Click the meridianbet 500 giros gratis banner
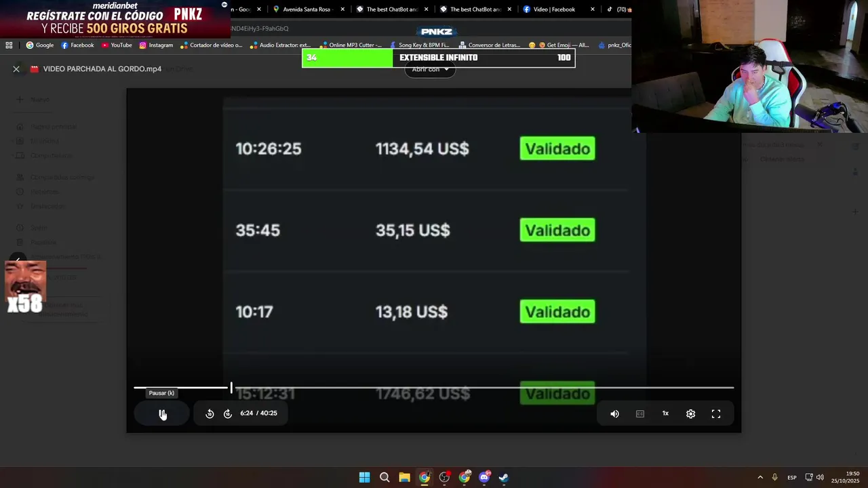This screenshot has height=488, width=868. click(x=114, y=19)
